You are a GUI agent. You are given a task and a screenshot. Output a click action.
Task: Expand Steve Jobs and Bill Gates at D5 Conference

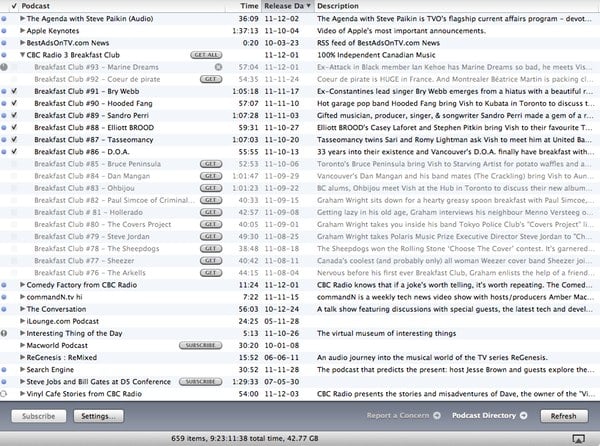click(x=23, y=382)
